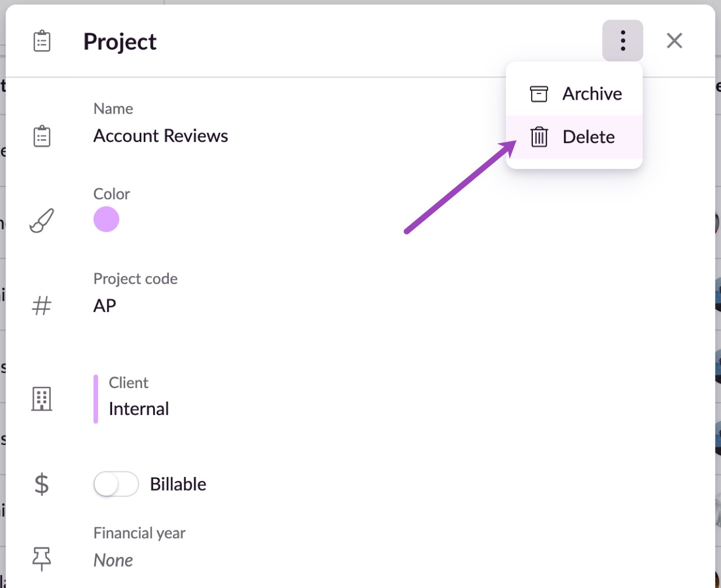Edit the AP project code field
Image resolution: width=721 pixels, height=588 pixels.
[105, 305]
